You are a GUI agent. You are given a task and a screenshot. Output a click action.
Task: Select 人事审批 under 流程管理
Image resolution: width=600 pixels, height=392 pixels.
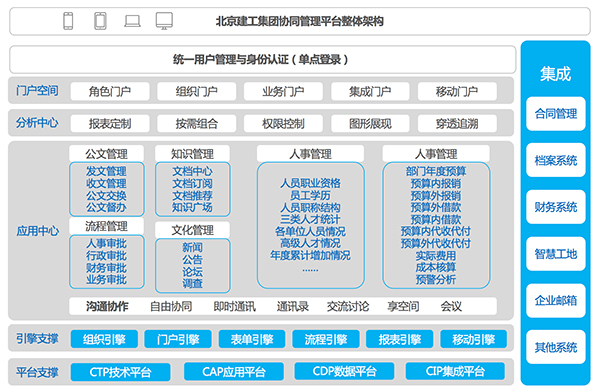(106, 243)
